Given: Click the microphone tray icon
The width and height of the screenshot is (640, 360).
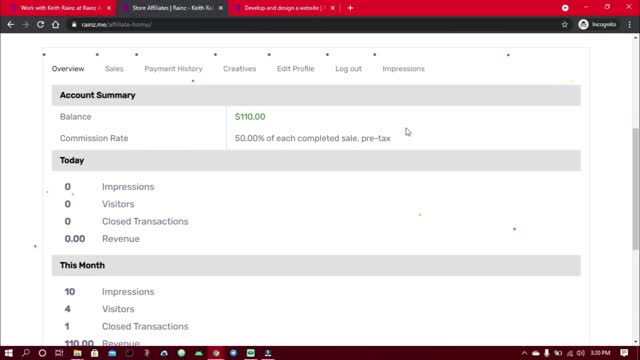Looking at the screenshot, I should click(x=547, y=353).
